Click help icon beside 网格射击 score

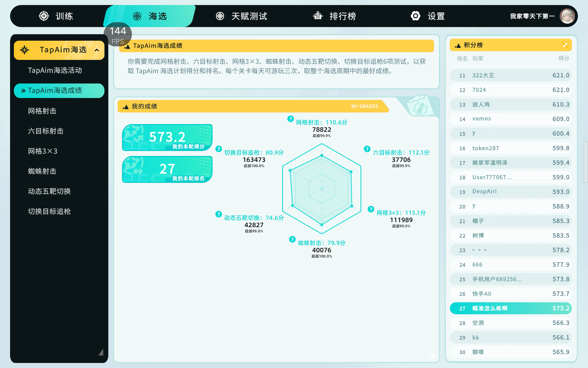(290, 119)
